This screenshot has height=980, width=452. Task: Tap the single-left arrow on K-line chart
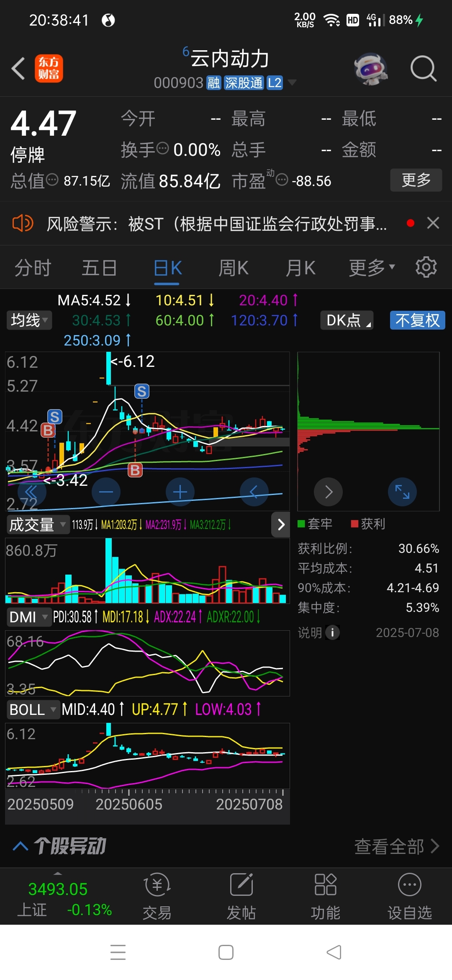pos(254,492)
